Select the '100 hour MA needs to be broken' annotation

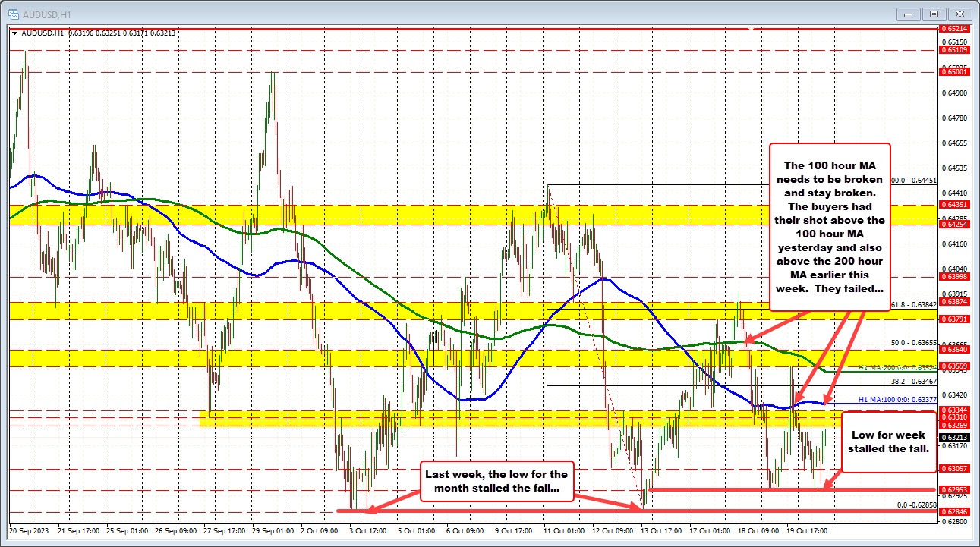pyautogui.click(x=830, y=227)
